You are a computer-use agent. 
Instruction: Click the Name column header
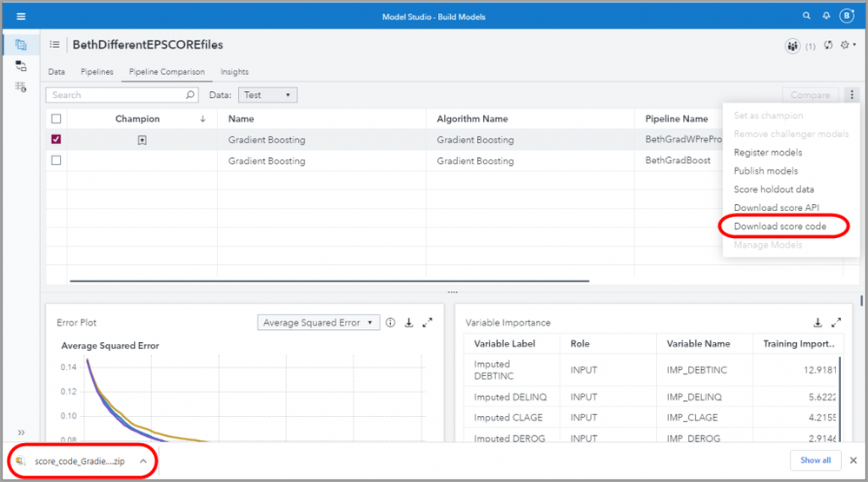(241, 119)
